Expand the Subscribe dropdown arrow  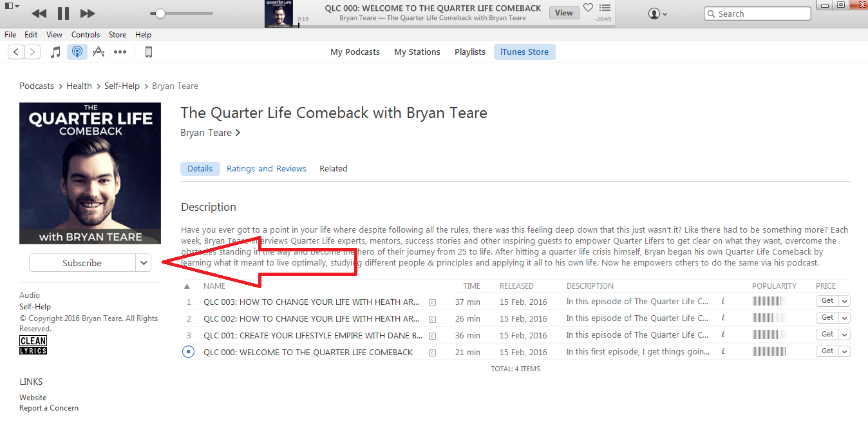(144, 263)
